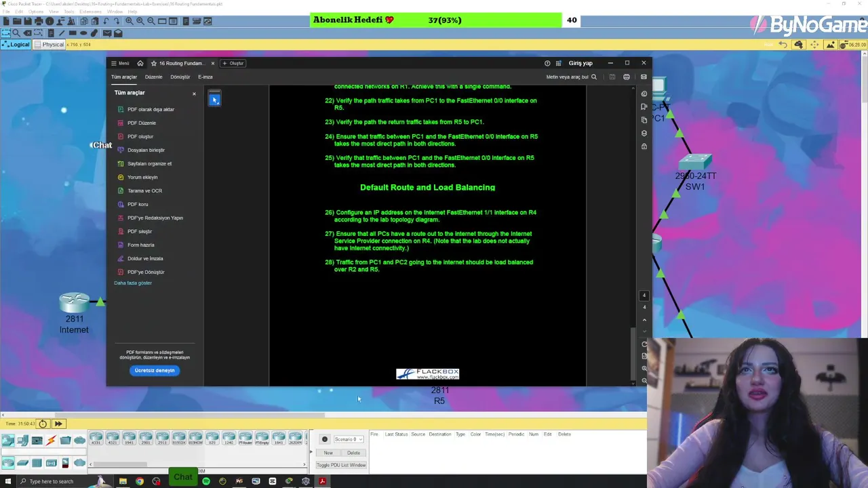Select the Sayfaları organize et tool
This screenshot has width=868, height=488.
[144, 163]
